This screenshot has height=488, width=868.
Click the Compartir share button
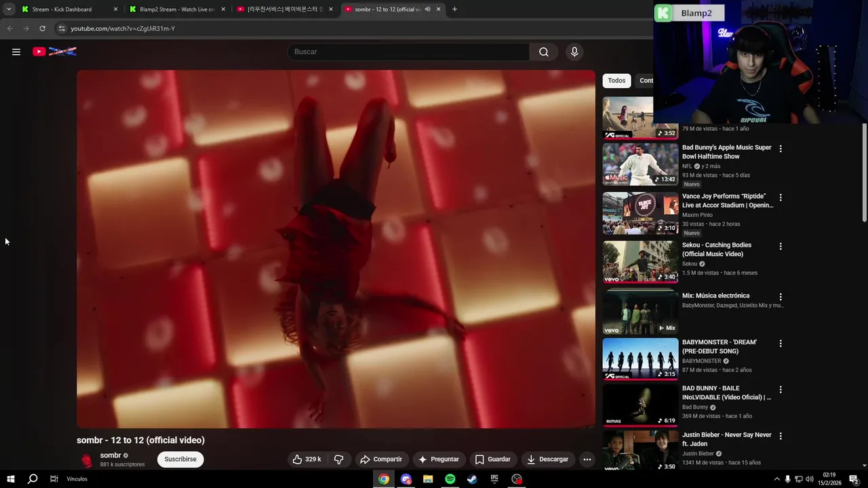tap(380, 459)
